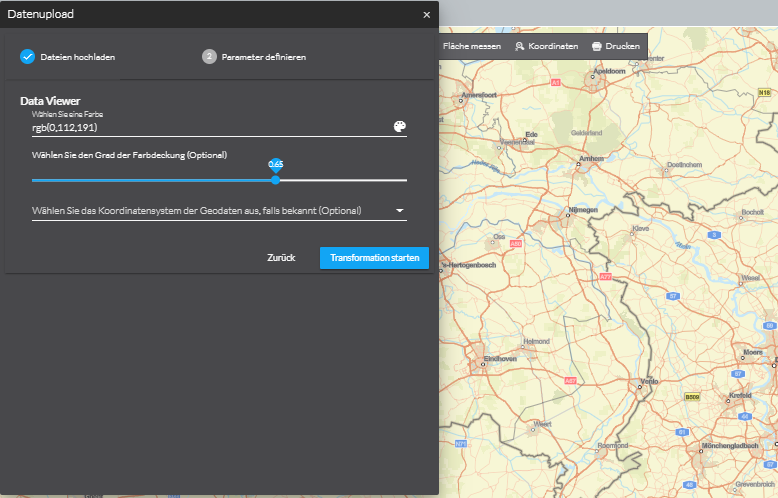Click the Bocholt city label on map
Image resolution: width=778 pixels, height=498 pixels.
click(753, 212)
